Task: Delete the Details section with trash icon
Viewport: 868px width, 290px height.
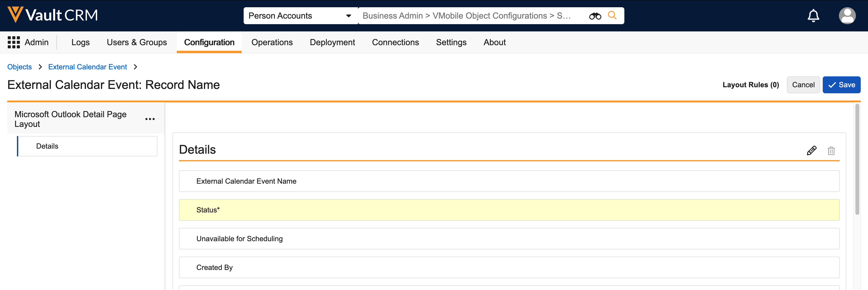Action: click(831, 151)
